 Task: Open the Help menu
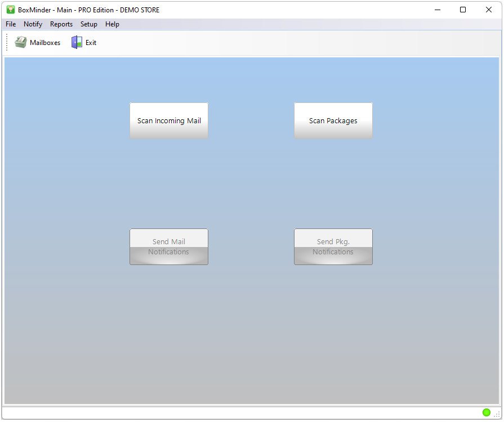[x=112, y=24]
